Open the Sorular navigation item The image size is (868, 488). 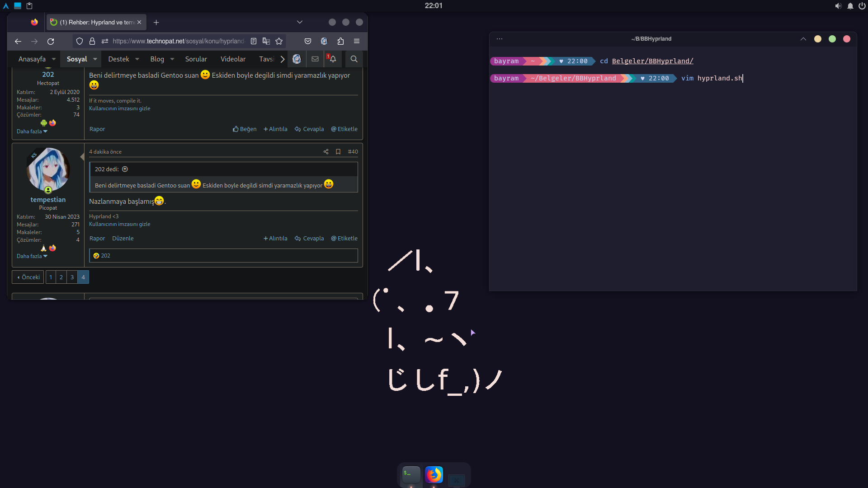pos(196,59)
